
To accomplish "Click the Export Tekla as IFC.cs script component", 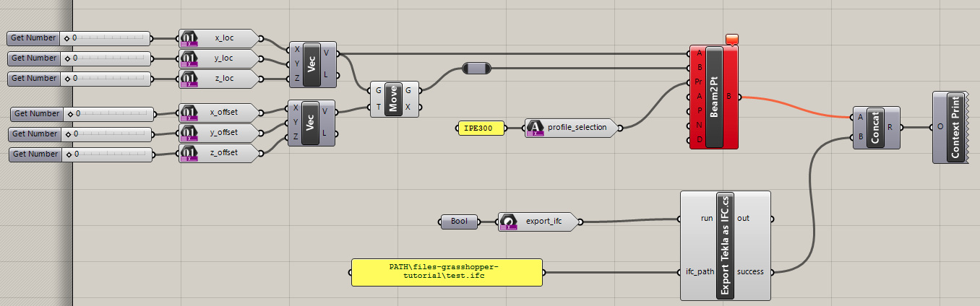I will (725, 245).
